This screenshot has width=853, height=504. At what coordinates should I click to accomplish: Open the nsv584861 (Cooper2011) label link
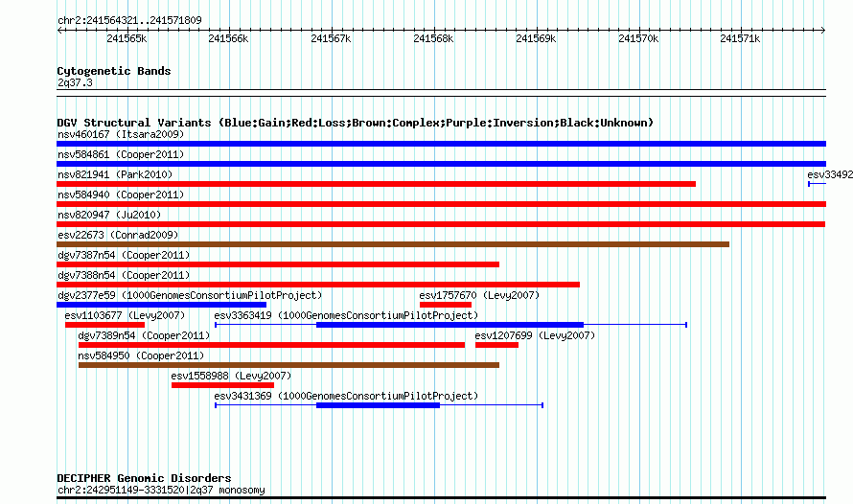[x=121, y=154]
